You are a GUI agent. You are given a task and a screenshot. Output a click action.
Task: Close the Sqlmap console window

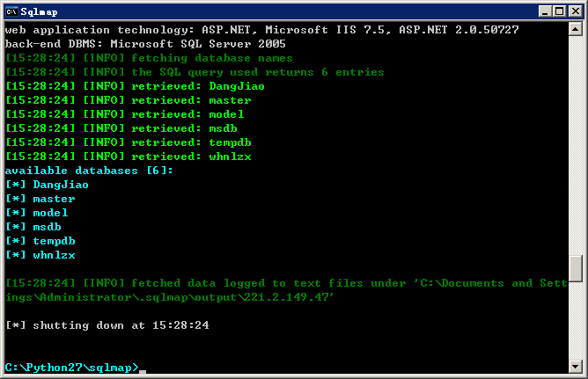pos(576,11)
